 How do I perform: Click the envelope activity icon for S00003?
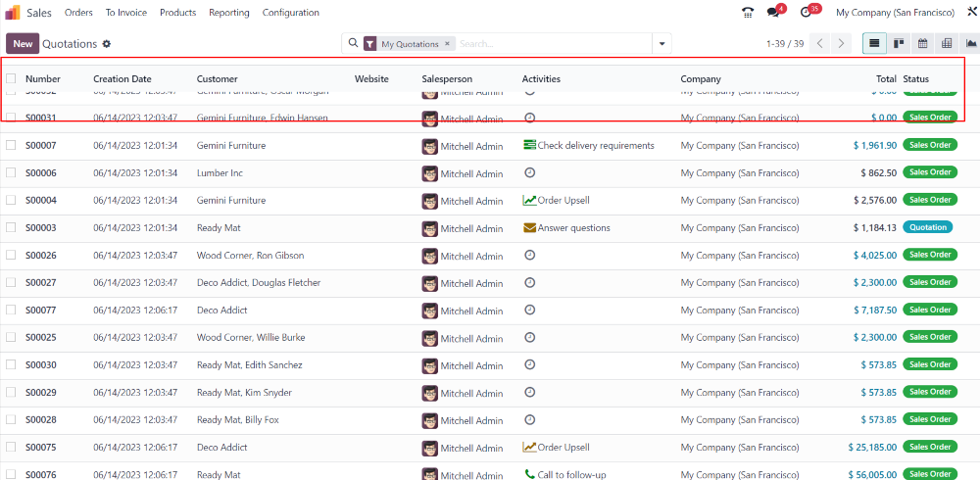[529, 228]
